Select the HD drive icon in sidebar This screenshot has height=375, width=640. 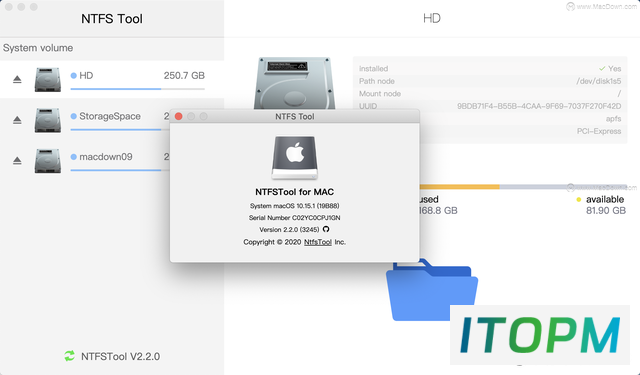[x=48, y=80]
